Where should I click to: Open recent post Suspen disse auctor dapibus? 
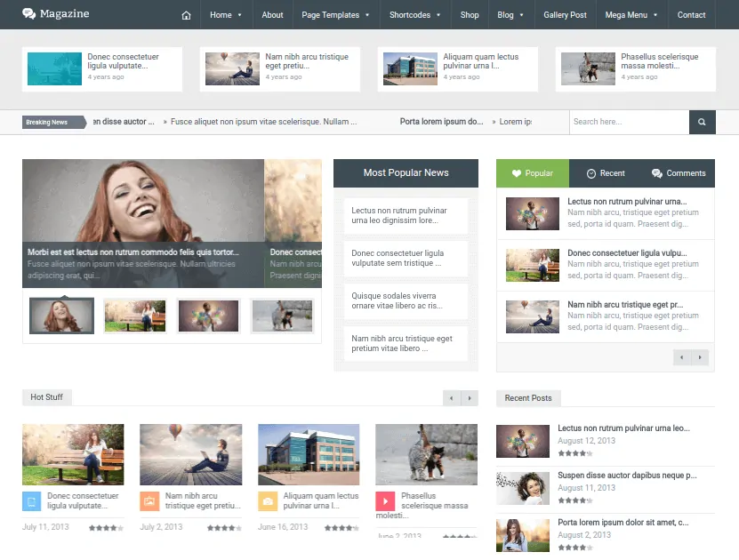click(627, 476)
